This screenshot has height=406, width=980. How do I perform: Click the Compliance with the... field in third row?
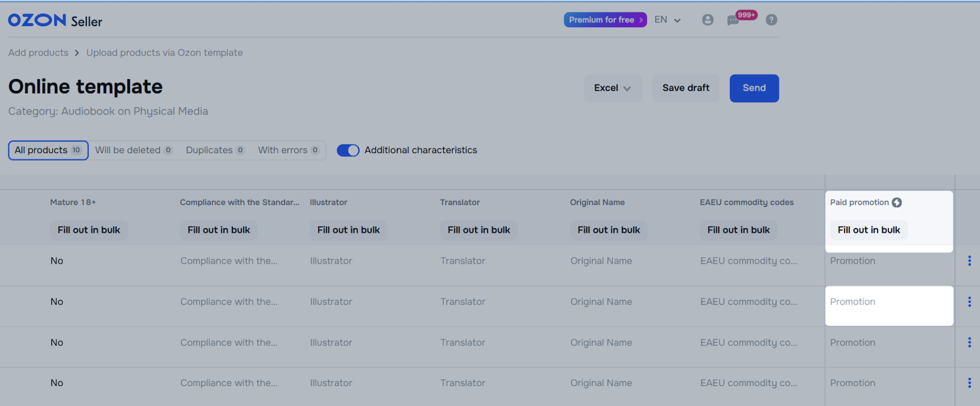tap(229, 342)
